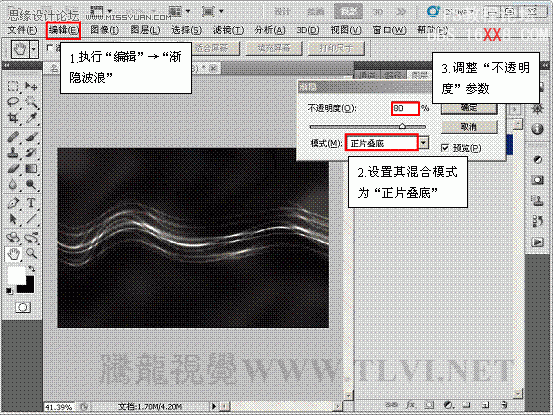This screenshot has width=553, height=415.
Task: Switch to the 3D workspace
Action: 378,12
